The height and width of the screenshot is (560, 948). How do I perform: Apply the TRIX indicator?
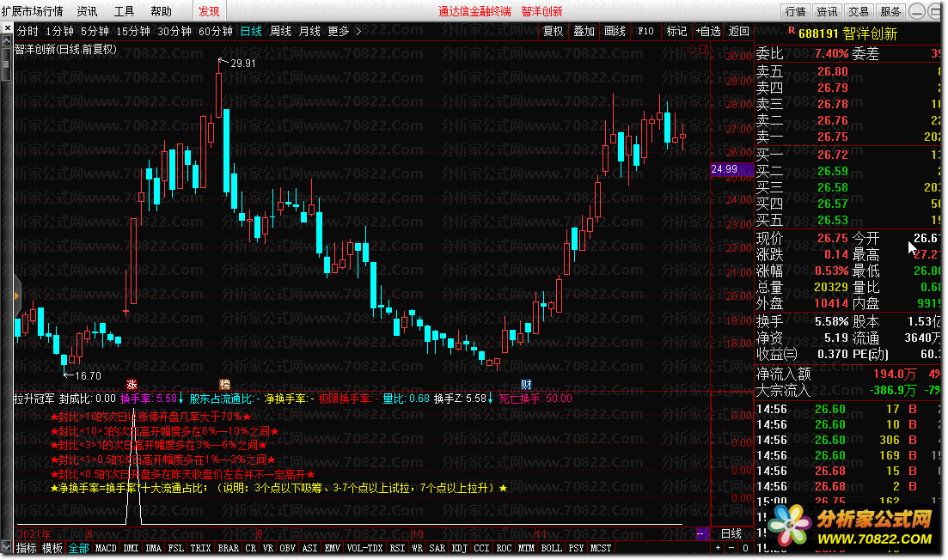(x=201, y=548)
